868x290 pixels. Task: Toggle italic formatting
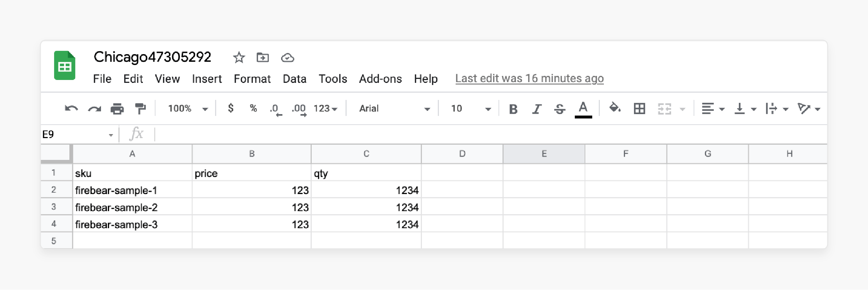536,109
